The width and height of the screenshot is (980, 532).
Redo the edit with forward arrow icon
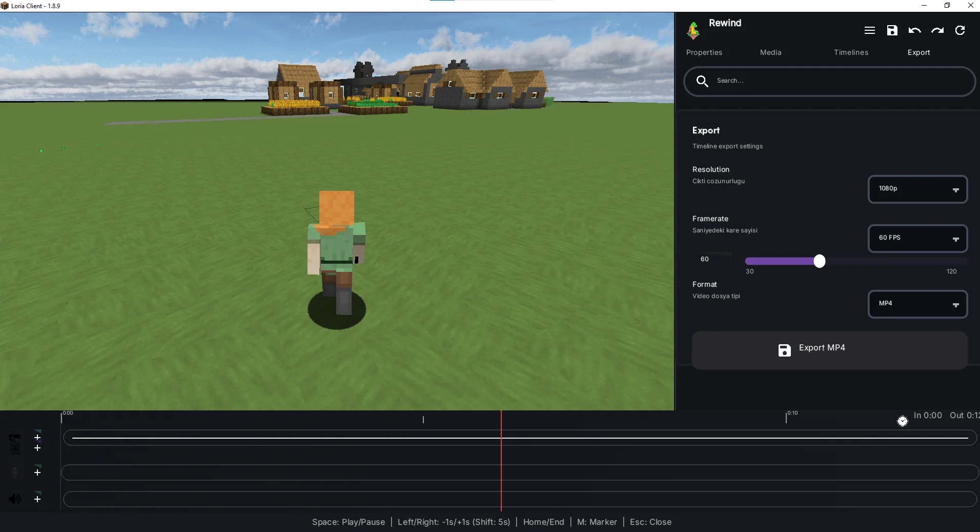[937, 30]
